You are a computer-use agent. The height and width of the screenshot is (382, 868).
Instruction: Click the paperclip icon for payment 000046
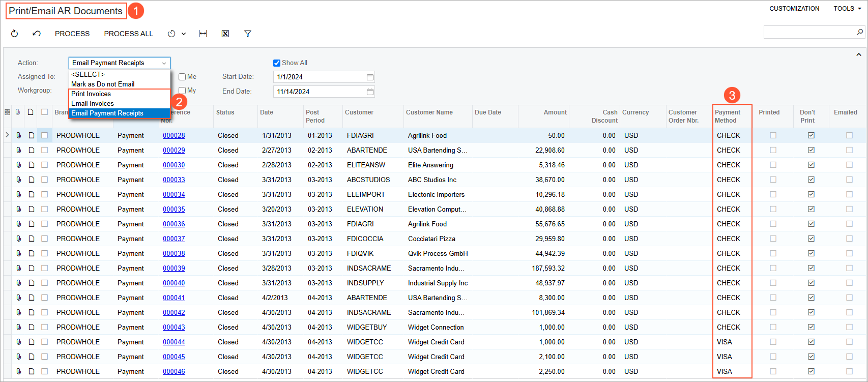pos(18,371)
